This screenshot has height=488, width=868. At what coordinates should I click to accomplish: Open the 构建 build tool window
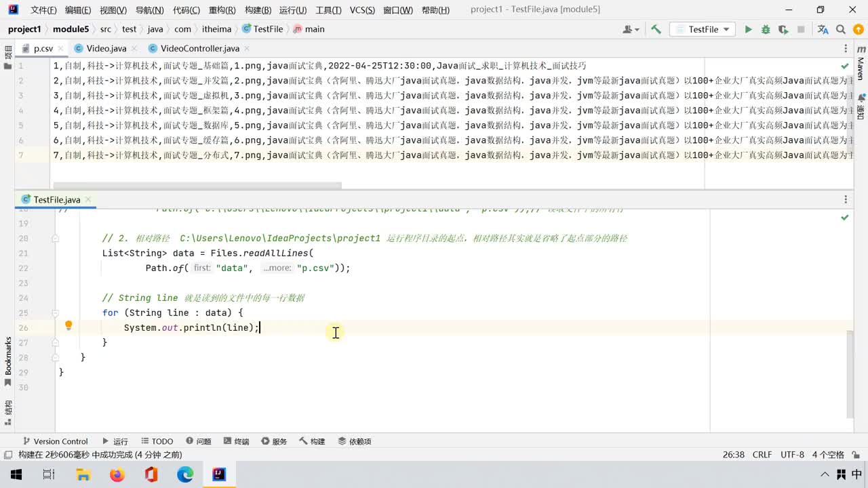pos(312,441)
